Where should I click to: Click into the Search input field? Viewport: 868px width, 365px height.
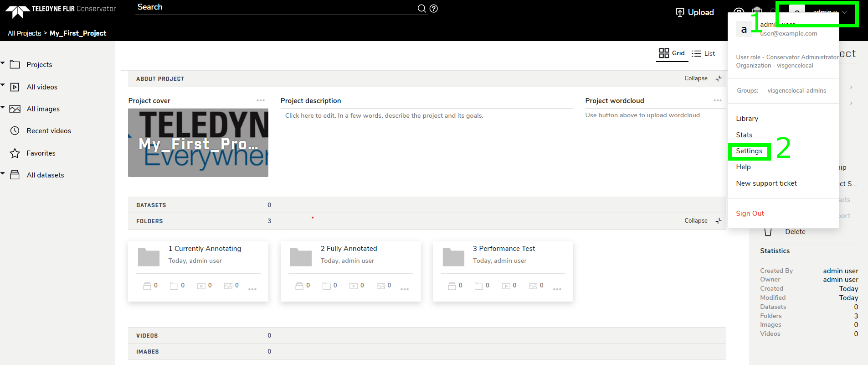pos(273,8)
